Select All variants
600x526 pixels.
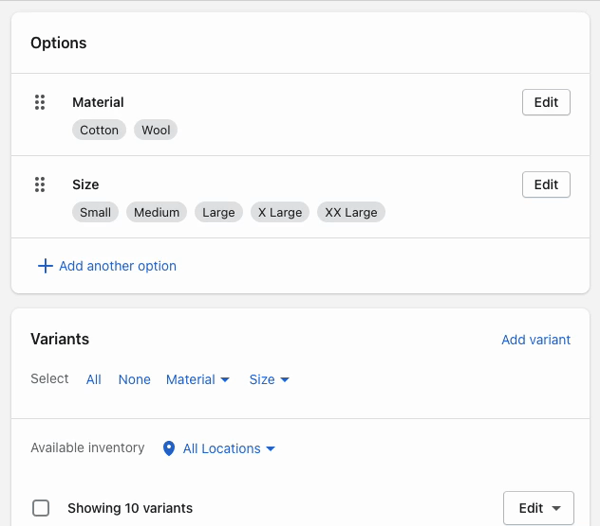pyautogui.click(x=94, y=379)
